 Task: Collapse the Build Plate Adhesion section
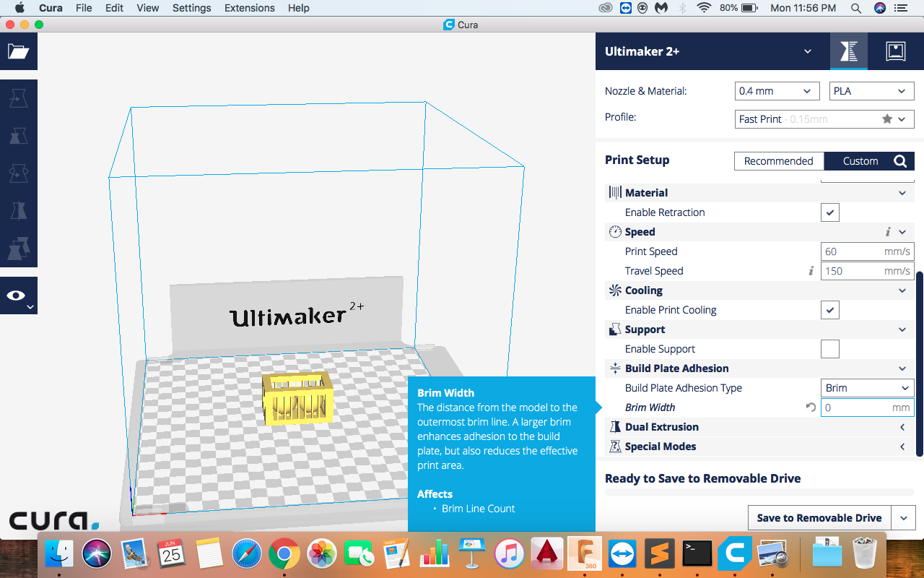[902, 368]
